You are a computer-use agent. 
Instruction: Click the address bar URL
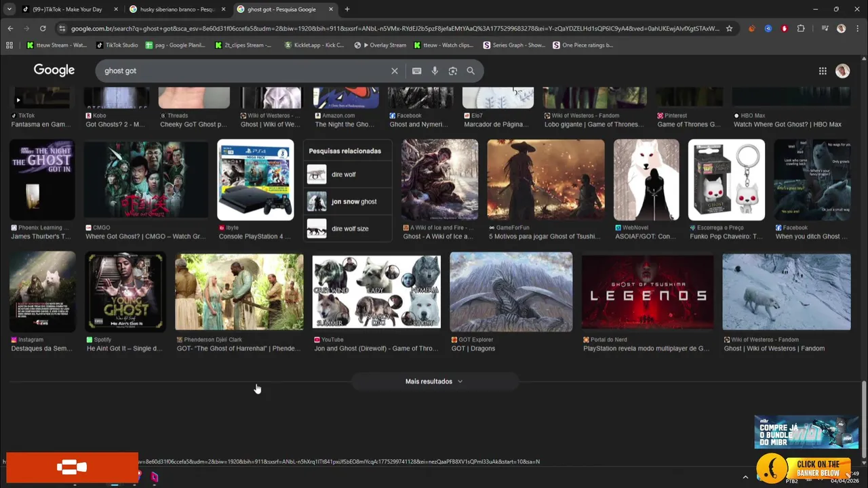(x=395, y=28)
